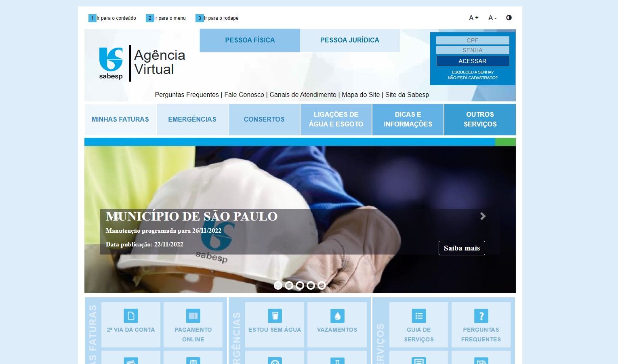Click the Estou Sem Água cup icon
The image size is (618, 364).
tap(275, 316)
